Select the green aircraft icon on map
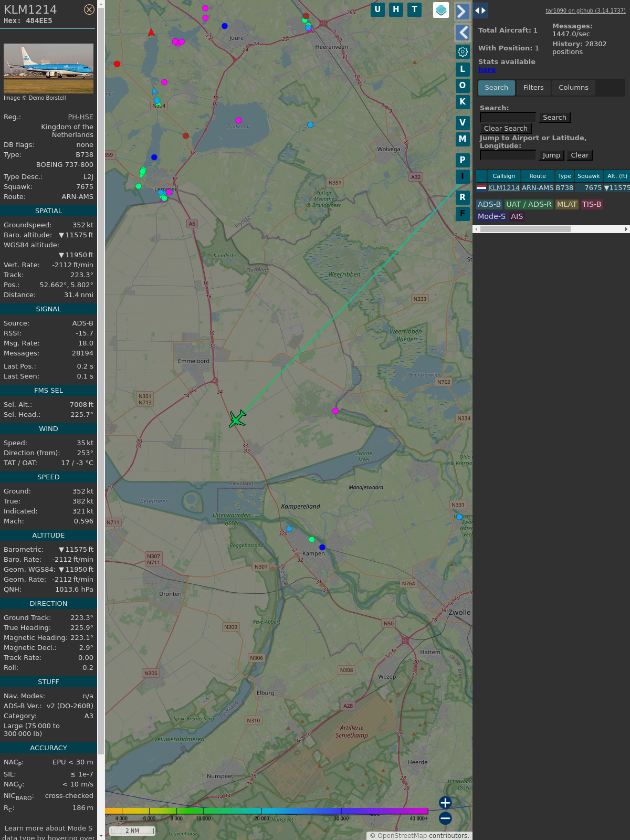Screen dimensions: 630x840 point(237,419)
